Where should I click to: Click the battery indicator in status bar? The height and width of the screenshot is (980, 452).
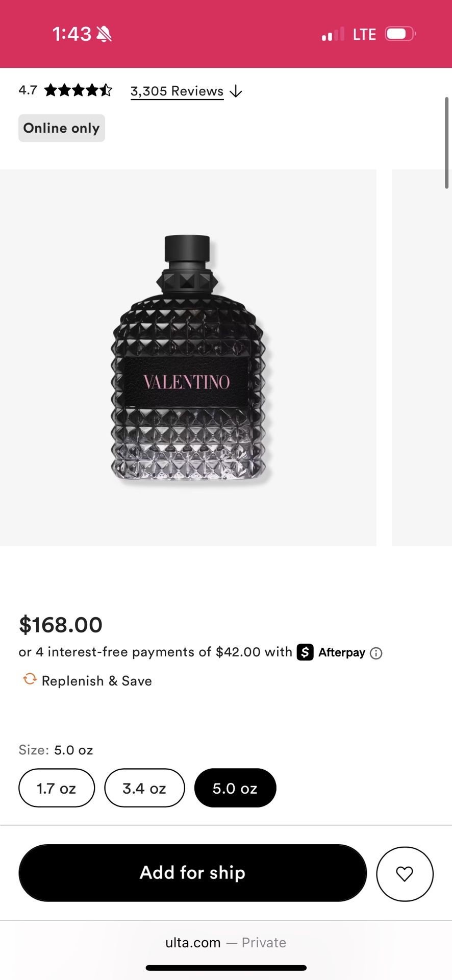[399, 33]
